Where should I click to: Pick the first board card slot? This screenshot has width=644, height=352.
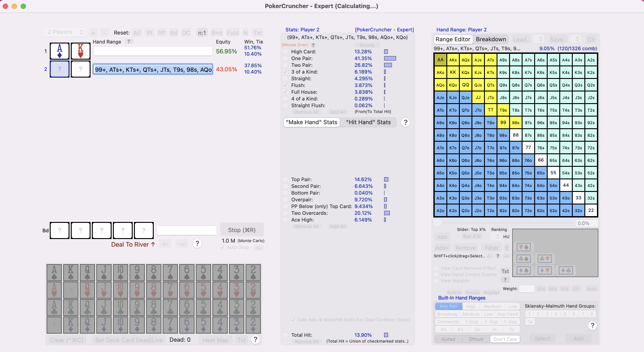(x=60, y=230)
